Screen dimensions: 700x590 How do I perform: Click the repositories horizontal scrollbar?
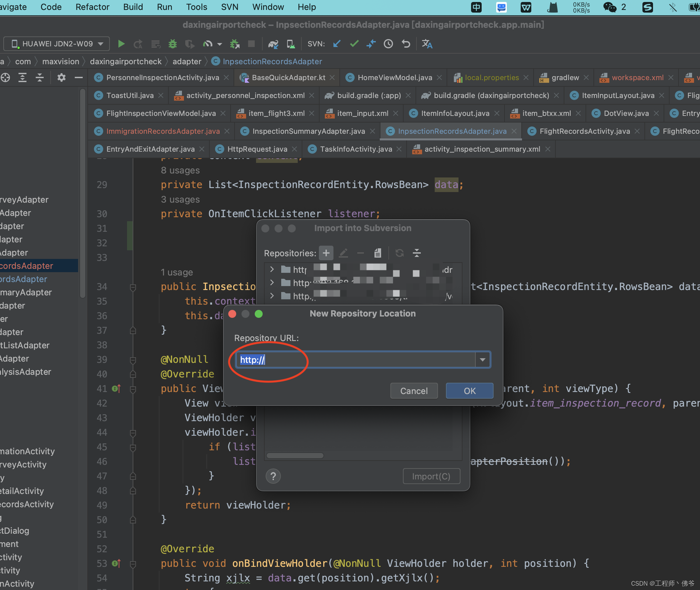(x=295, y=456)
